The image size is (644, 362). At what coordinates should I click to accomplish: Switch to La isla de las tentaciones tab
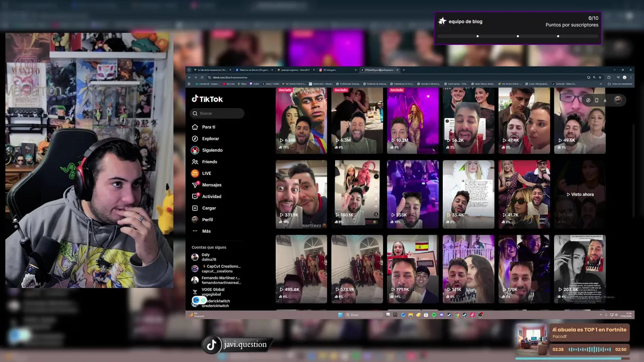click(x=213, y=70)
